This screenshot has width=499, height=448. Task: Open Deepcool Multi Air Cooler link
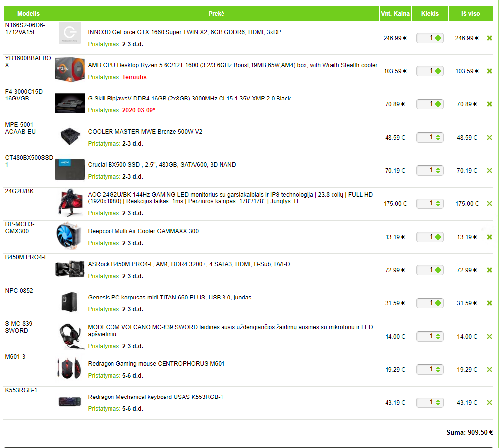click(143, 231)
